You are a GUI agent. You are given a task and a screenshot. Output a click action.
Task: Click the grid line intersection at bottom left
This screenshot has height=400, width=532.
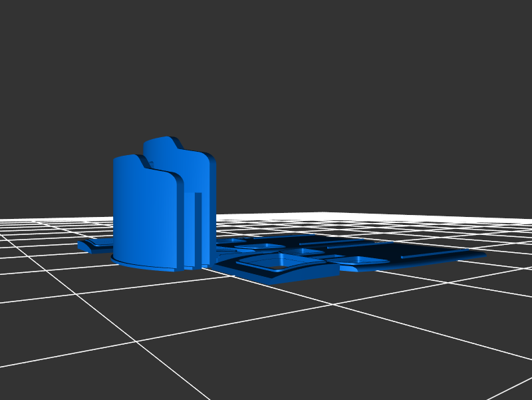(136, 342)
